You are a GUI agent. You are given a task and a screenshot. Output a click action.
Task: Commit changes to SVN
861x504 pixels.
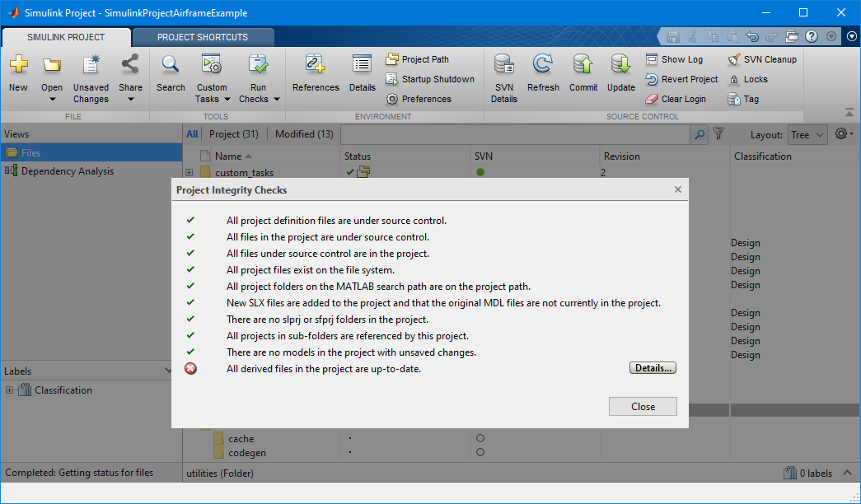[583, 73]
